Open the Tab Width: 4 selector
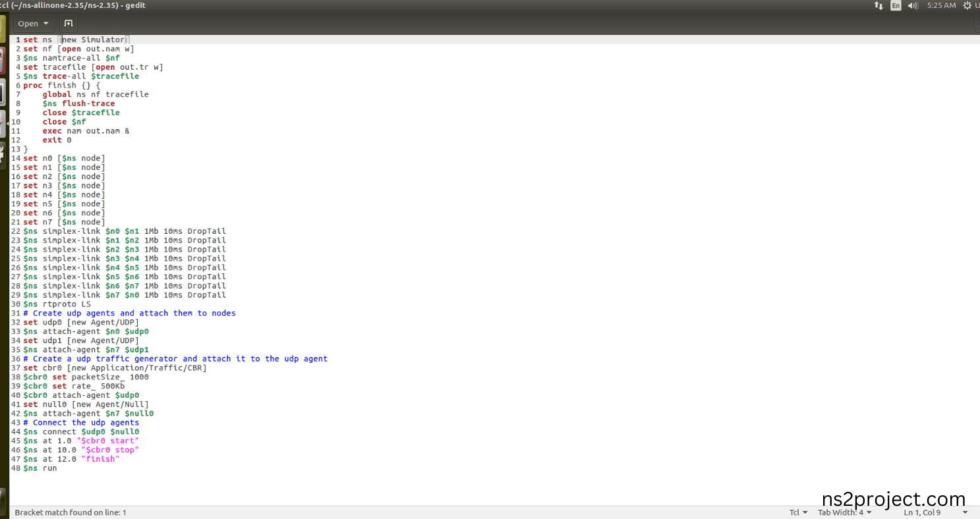Screen dimensions: 980x519 (845, 512)
